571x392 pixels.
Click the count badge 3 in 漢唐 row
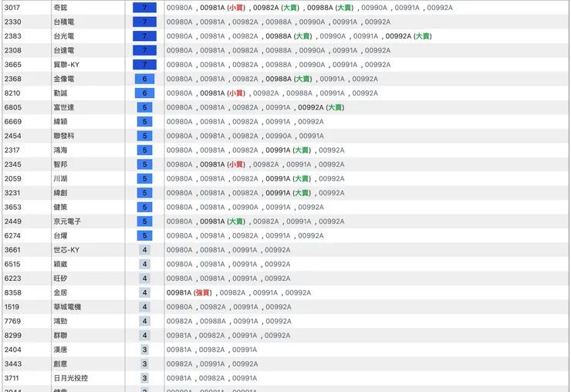click(x=144, y=350)
